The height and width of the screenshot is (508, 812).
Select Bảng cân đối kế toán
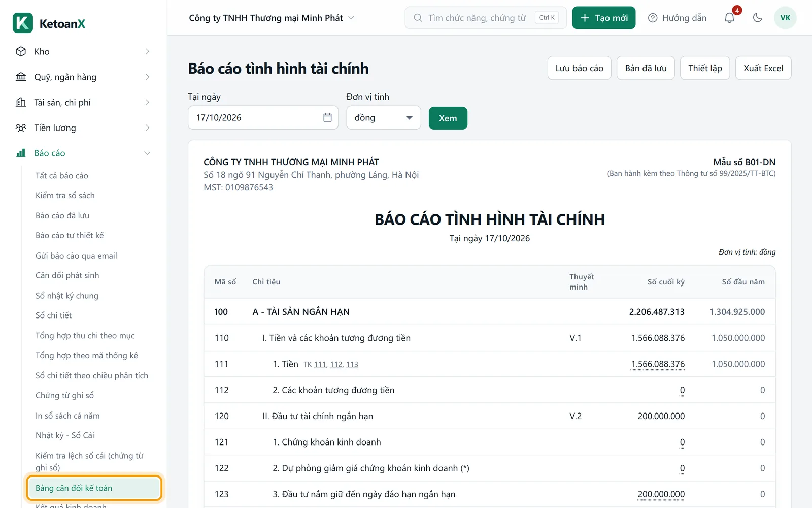point(94,488)
